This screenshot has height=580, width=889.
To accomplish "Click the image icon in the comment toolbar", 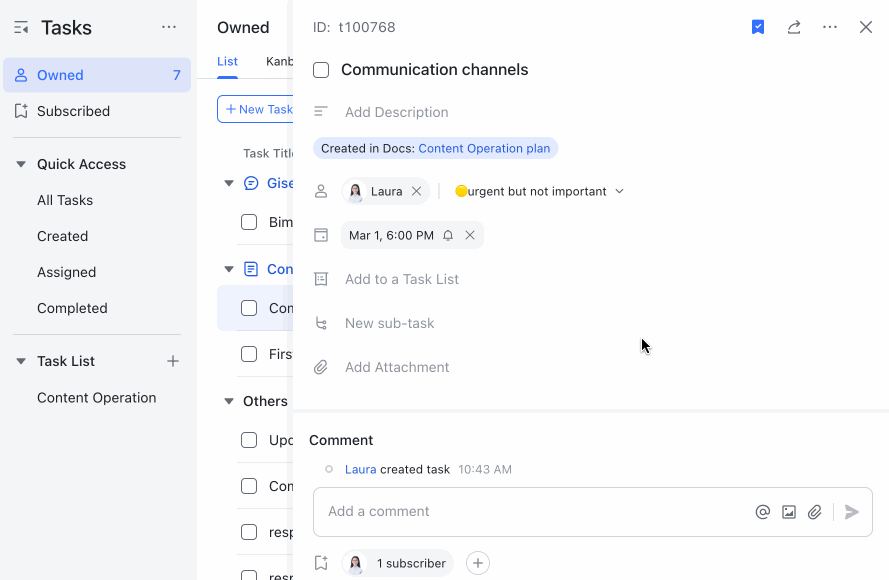I will 788,511.
